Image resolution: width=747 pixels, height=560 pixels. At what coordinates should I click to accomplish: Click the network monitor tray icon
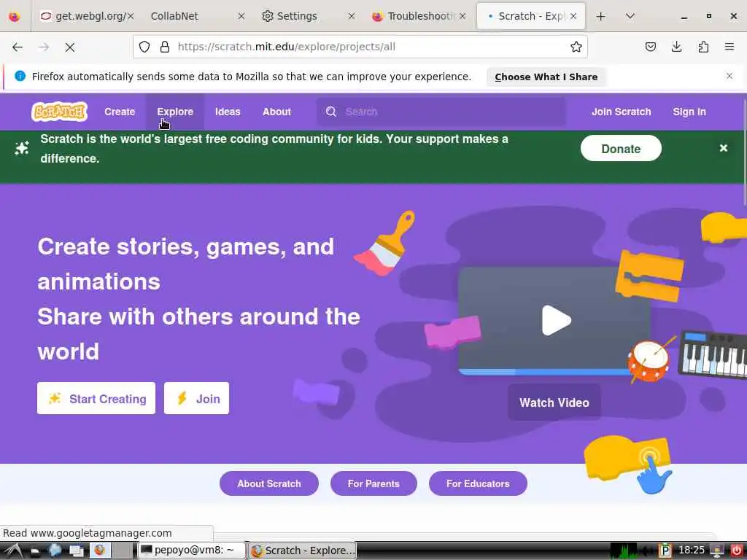coord(716,551)
